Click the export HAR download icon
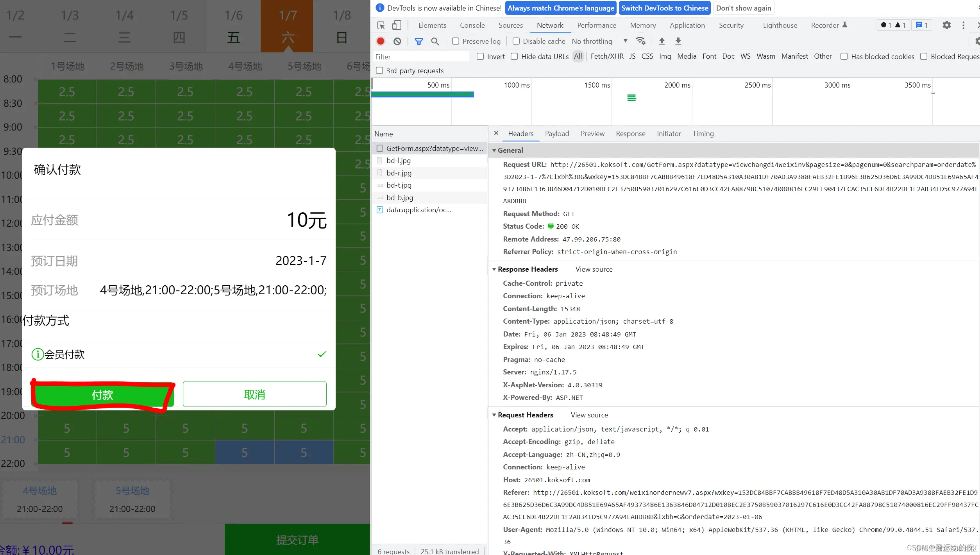 tap(678, 41)
